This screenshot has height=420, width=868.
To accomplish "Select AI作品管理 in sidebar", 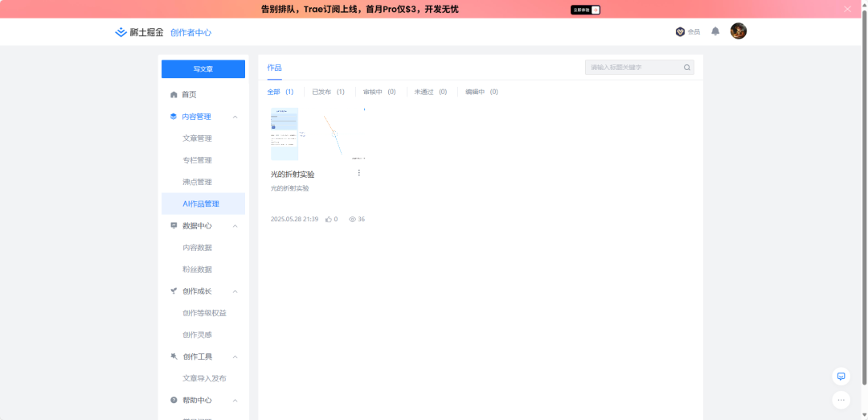I will 203,204.
